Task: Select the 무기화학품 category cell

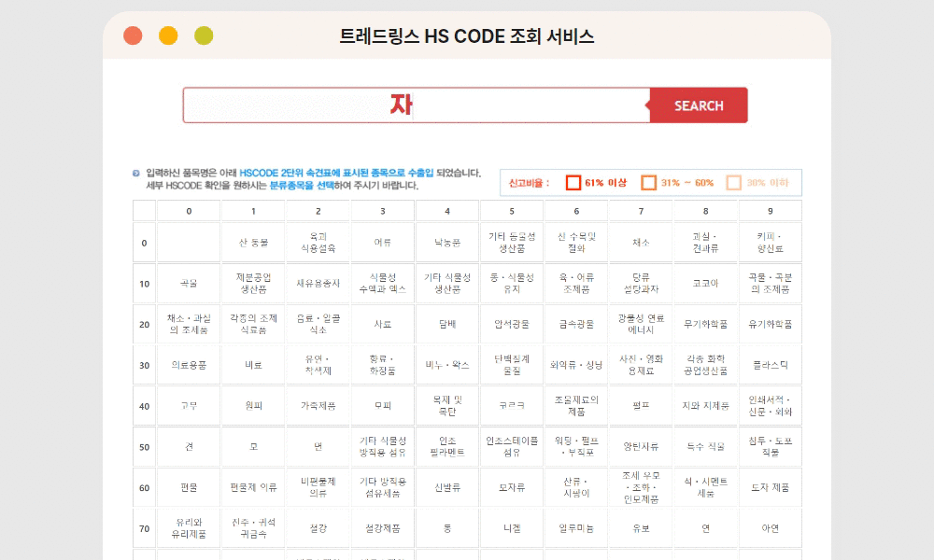Action: coord(705,325)
